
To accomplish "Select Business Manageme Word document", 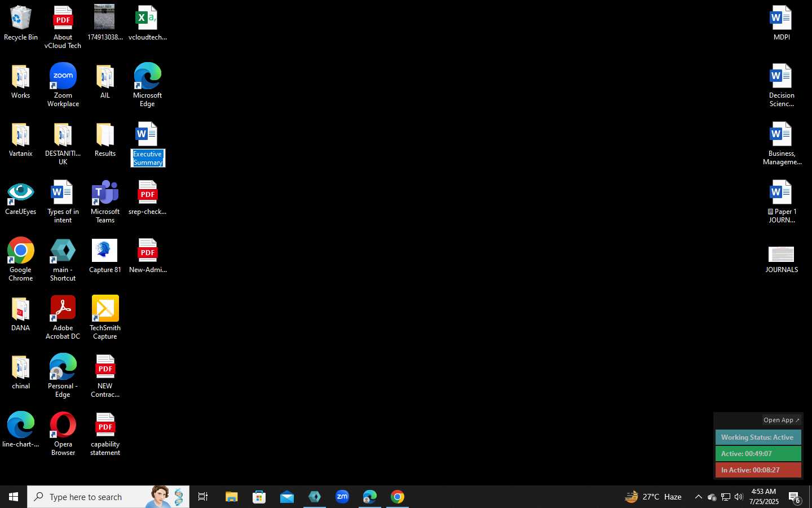I will pos(782,144).
